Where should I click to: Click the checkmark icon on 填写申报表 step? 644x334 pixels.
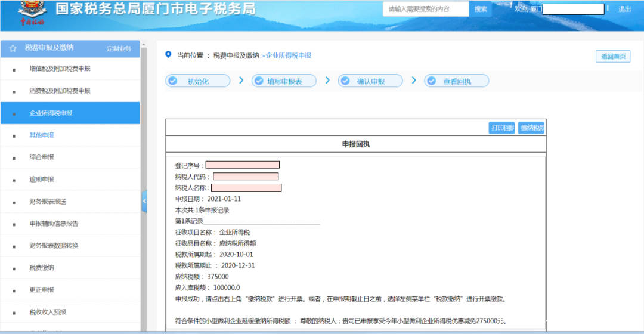259,81
